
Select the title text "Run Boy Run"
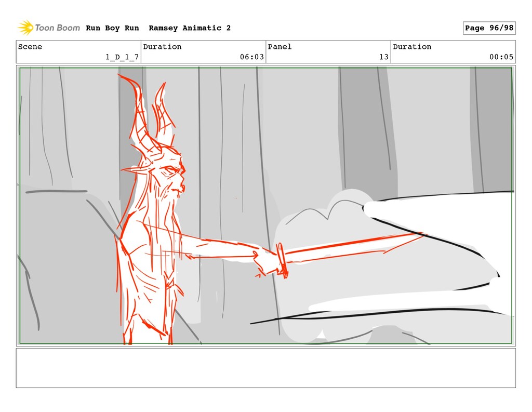[112, 28]
